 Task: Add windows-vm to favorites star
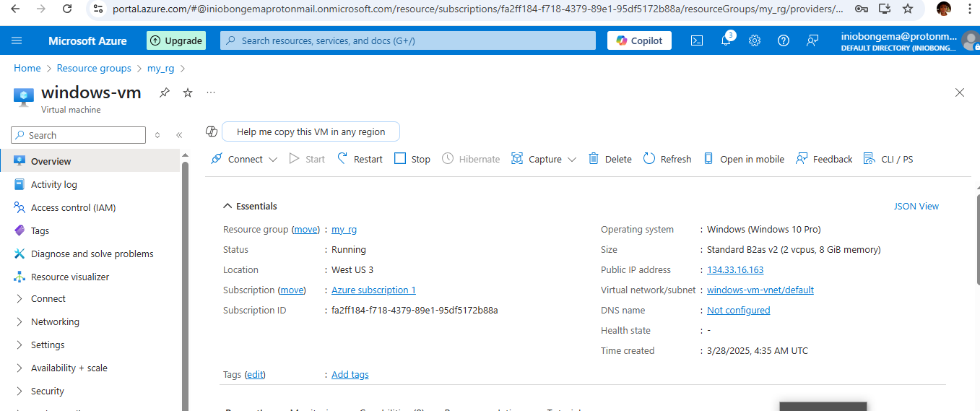pos(188,92)
